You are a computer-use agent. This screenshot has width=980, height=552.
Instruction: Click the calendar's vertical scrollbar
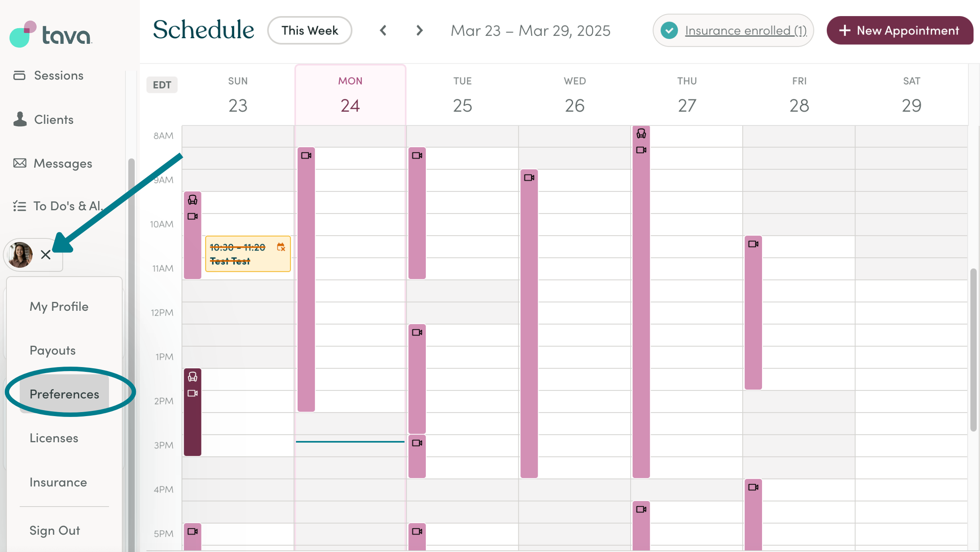coord(973,350)
